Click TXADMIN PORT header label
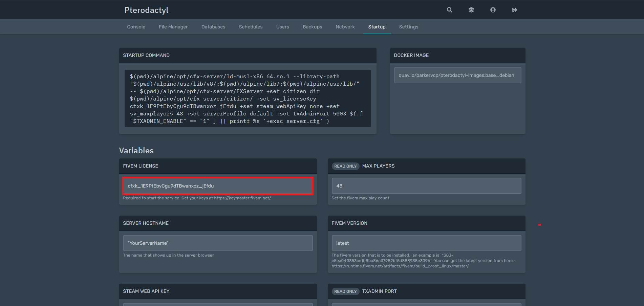Viewport: 644px width, 306px height. pos(379,291)
